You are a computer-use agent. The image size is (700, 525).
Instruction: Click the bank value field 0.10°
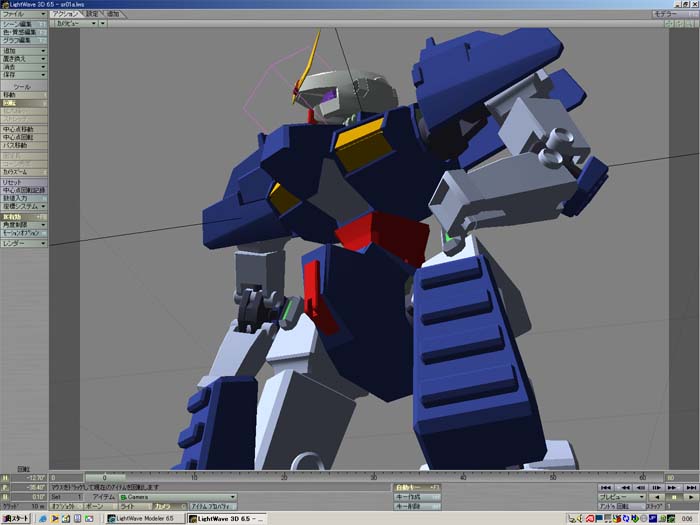pos(29,497)
